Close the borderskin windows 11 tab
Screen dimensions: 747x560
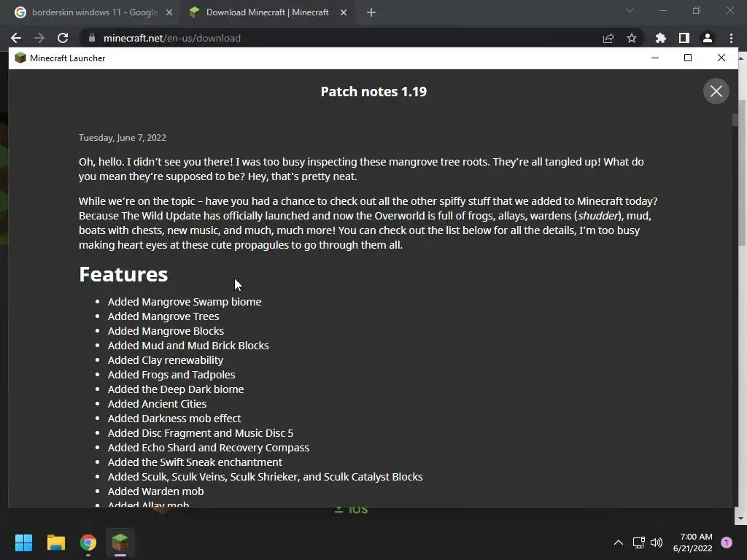[x=169, y=12]
